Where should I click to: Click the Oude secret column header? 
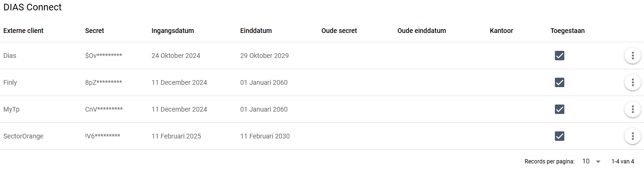coord(339,31)
